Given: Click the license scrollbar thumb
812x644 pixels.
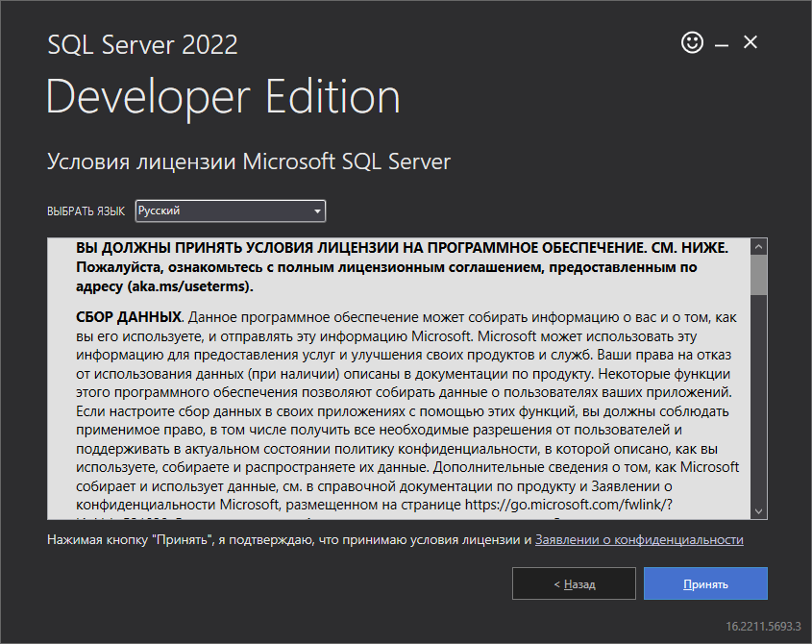Looking at the screenshot, I should 758,274.
